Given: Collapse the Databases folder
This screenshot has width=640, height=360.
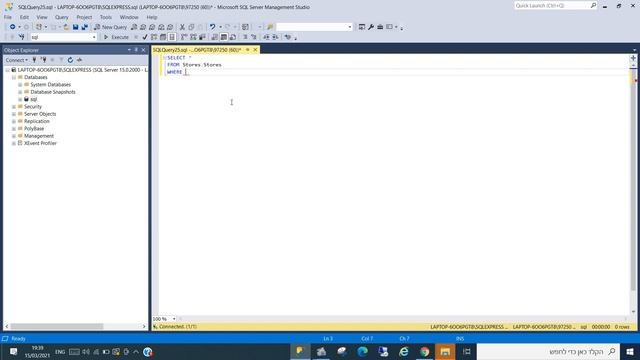Looking at the screenshot, I should tap(14, 78).
